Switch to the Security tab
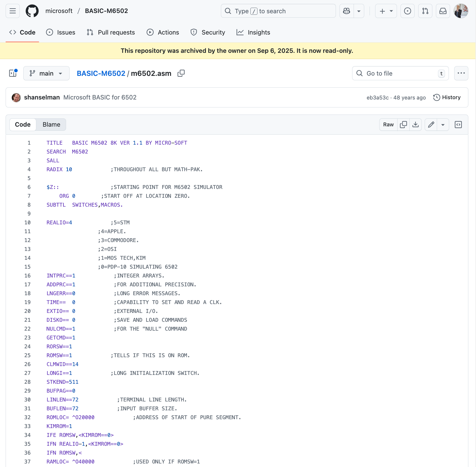 [208, 32]
